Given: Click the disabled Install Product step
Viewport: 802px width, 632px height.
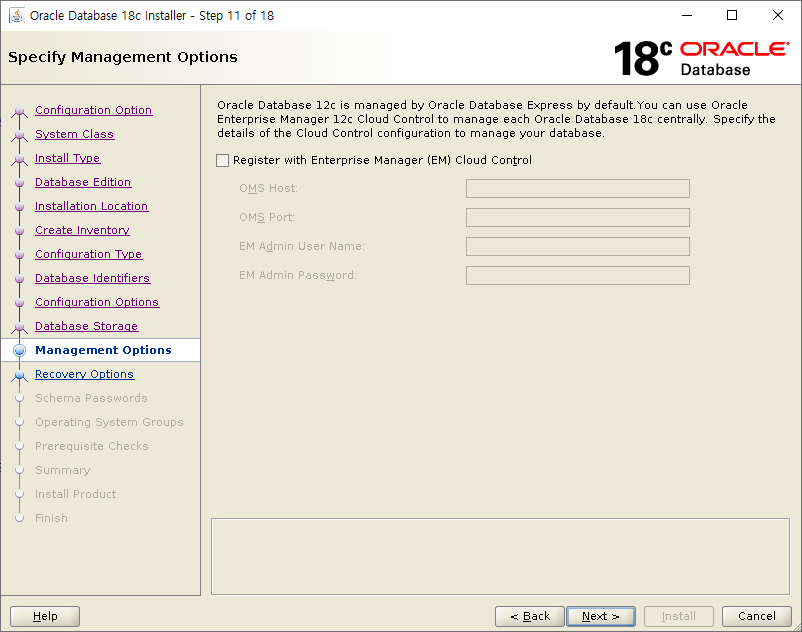Looking at the screenshot, I should pyautogui.click(x=75, y=494).
